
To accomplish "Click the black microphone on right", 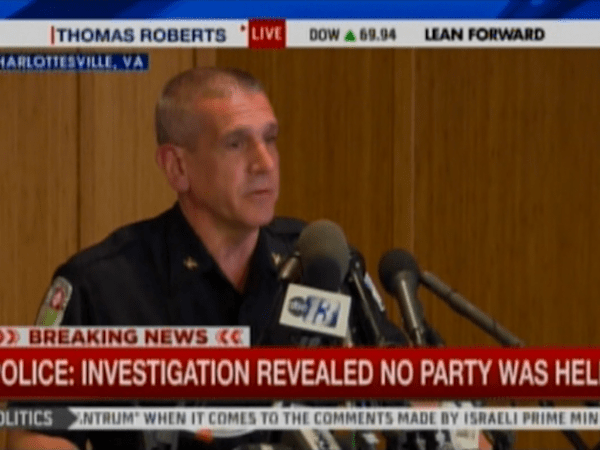I will [x=399, y=274].
